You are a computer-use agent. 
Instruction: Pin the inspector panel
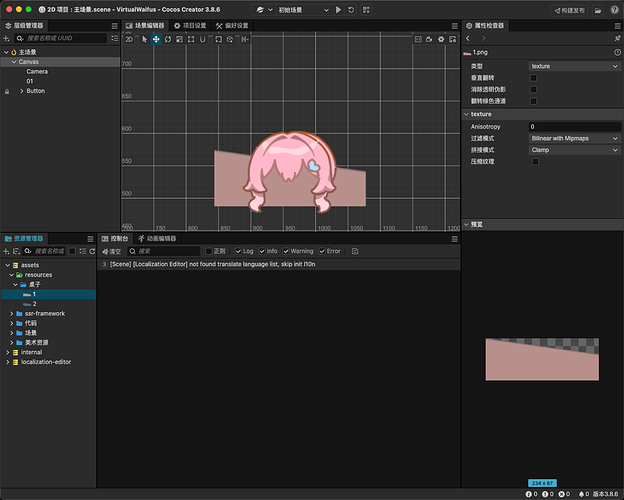tap(617, 38)
